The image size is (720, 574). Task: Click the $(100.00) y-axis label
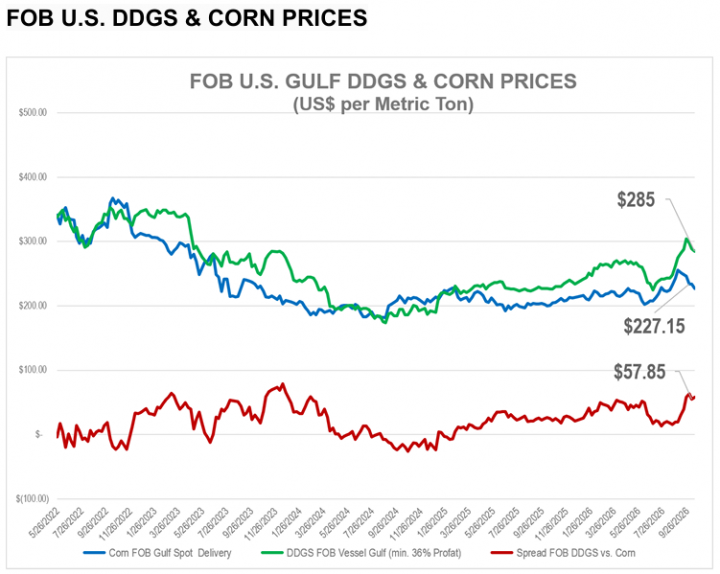click(32, 499)
